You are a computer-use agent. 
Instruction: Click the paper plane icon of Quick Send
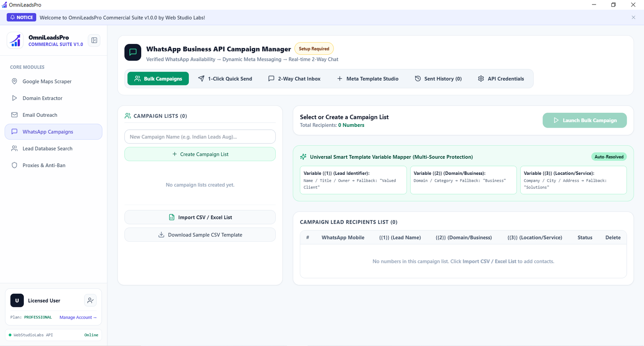point(201,79)
